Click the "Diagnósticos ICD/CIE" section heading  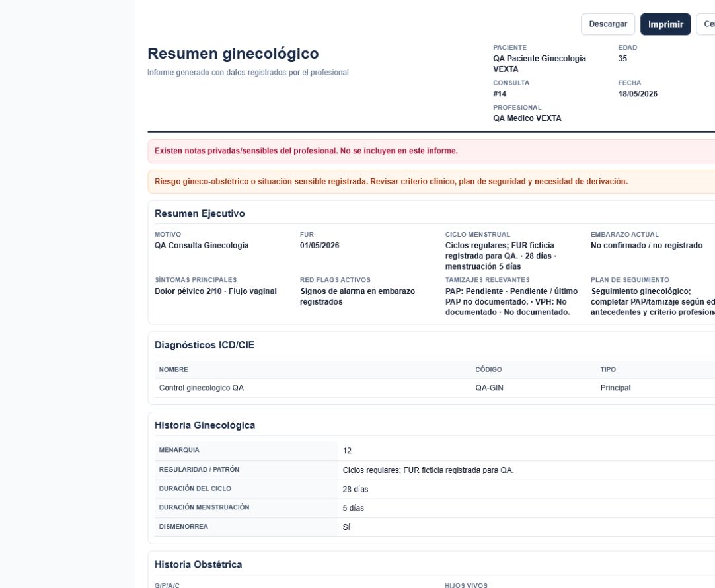(205, 345)
